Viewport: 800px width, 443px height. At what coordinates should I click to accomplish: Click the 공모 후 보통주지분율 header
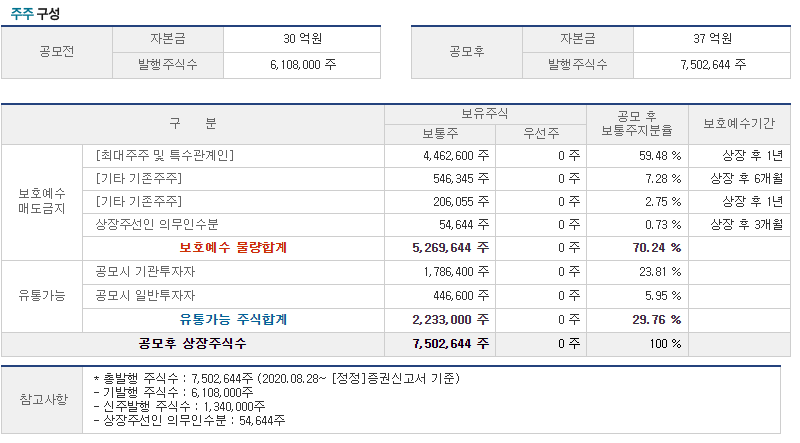tap(637, 124)
